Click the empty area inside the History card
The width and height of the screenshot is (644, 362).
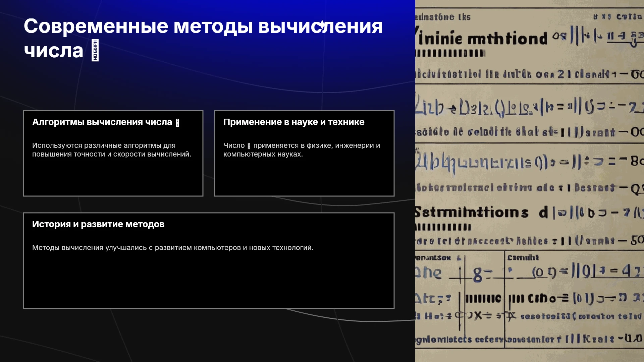tap(209, 282)
